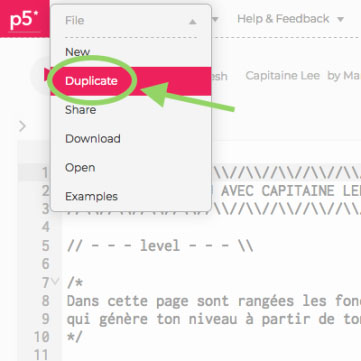Viewport: 361px width, 361px height.
Task: Open Examples from the File menu
Action: tap(91, 196)
